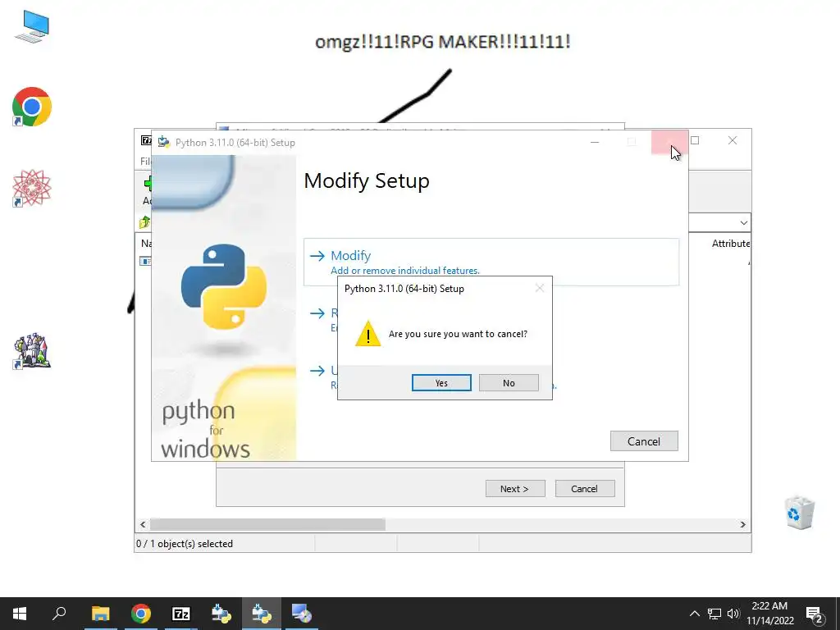Click Next in the Visual C++ installer window
Image resolution: width=840 pixels, height=630 pixels.
click(x=515, y=488)
